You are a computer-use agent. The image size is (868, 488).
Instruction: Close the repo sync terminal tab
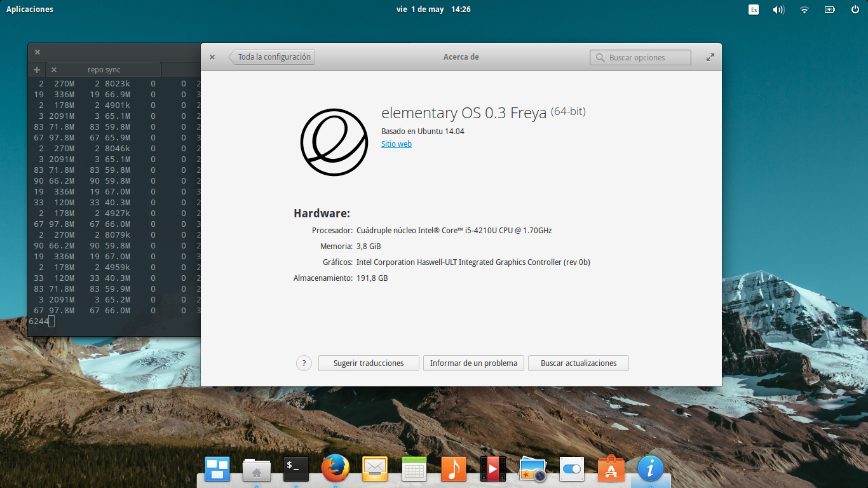click(54, 70)
